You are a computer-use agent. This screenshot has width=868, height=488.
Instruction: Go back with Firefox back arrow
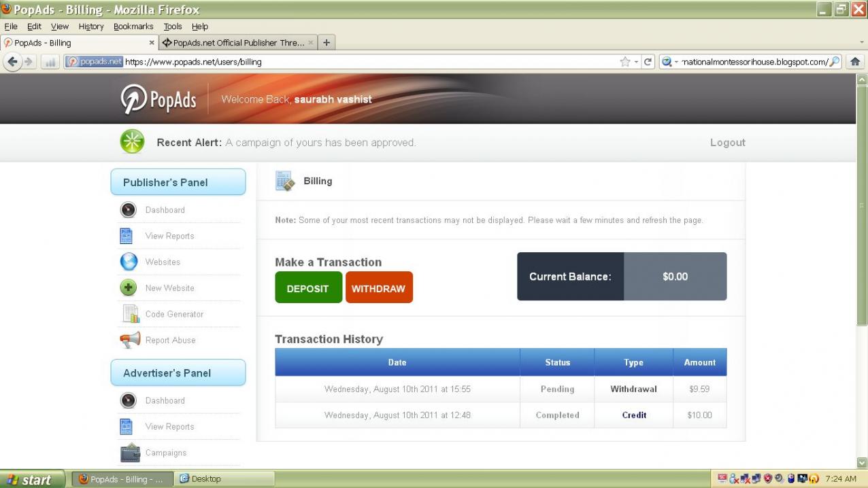13,61
